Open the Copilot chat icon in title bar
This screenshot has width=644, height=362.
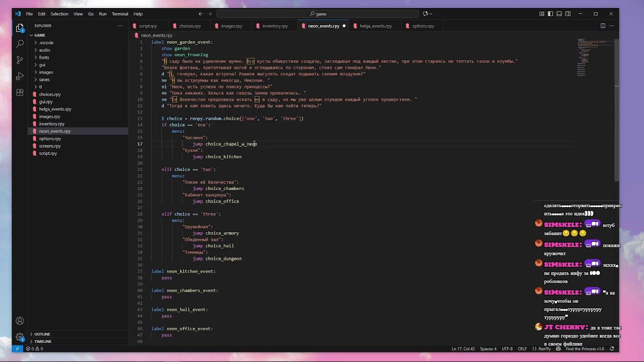click(425, 14)
